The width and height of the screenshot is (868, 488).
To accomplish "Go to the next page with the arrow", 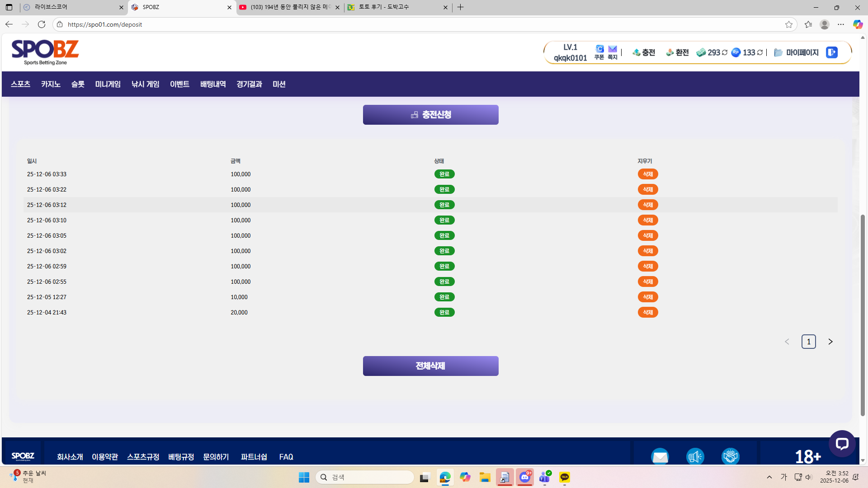I will [830, 342].
